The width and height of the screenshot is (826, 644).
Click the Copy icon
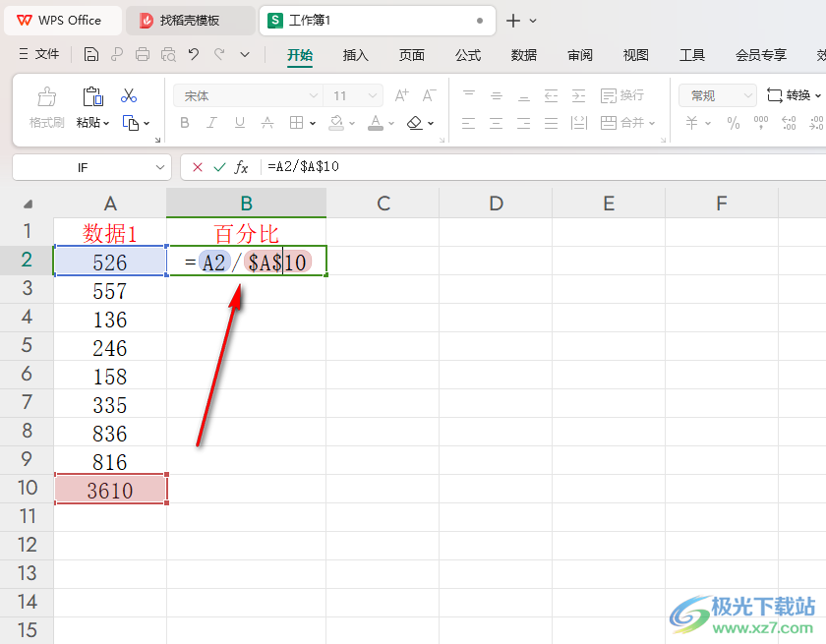(x=130, y=123)
